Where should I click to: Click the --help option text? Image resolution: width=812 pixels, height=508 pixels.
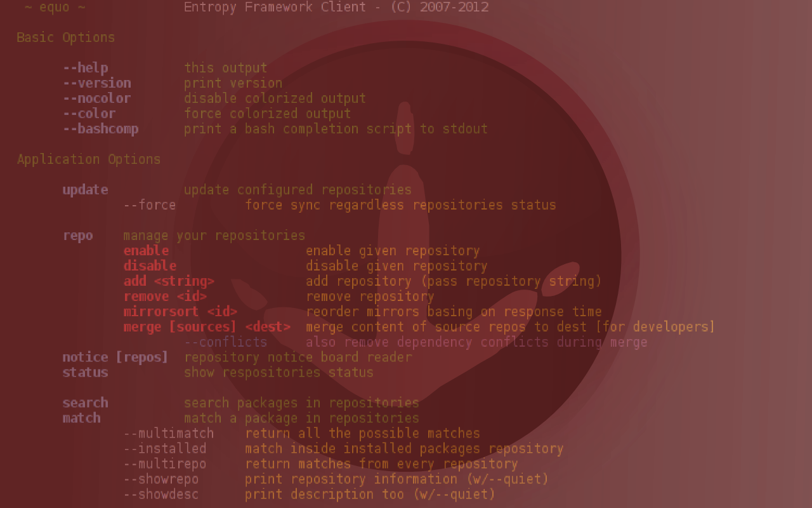(x=85, y=68)
